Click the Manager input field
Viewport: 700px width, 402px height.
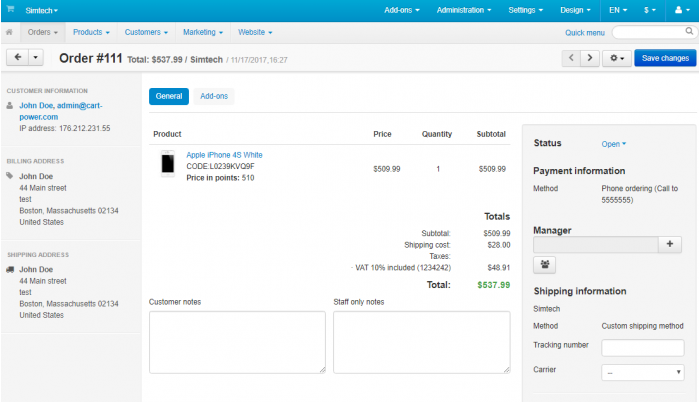coord(596,245)
